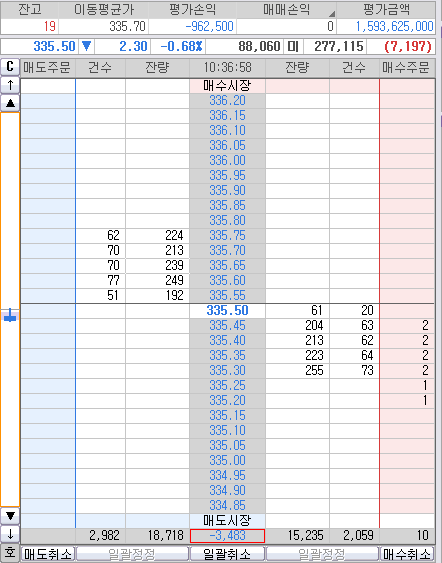Click the buy order quantity 2 at 335.45
442x563 pixels.
pos(425,326)
